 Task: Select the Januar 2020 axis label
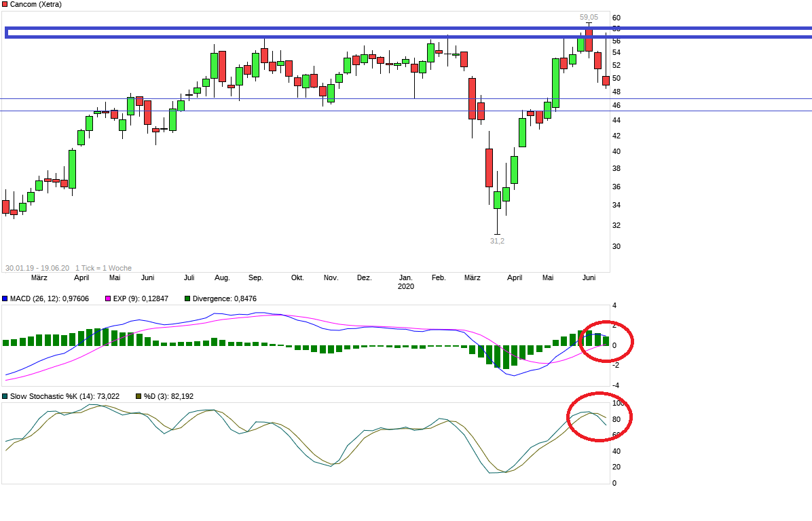tap(405, 282)
